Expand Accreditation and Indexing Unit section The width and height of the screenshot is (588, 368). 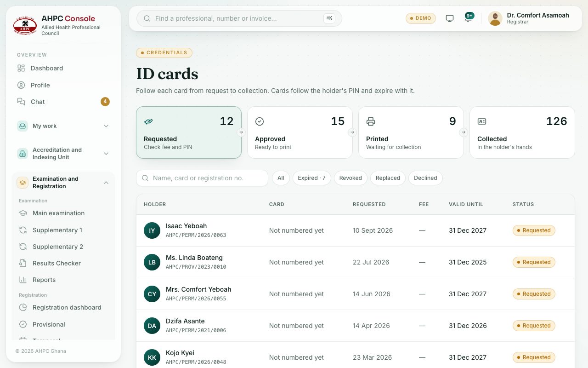[x=63, y=154]
